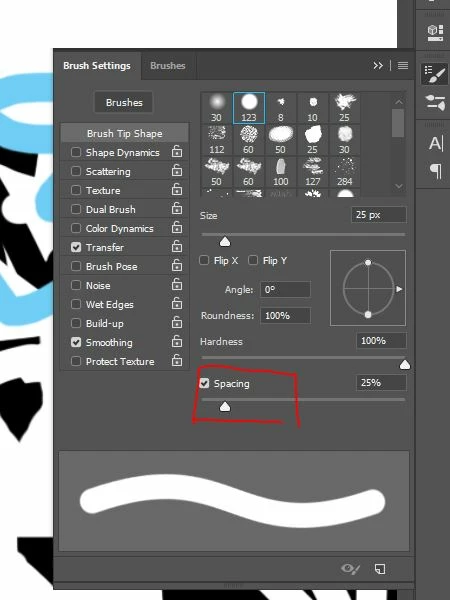Select the 127 brush tip

312,172
